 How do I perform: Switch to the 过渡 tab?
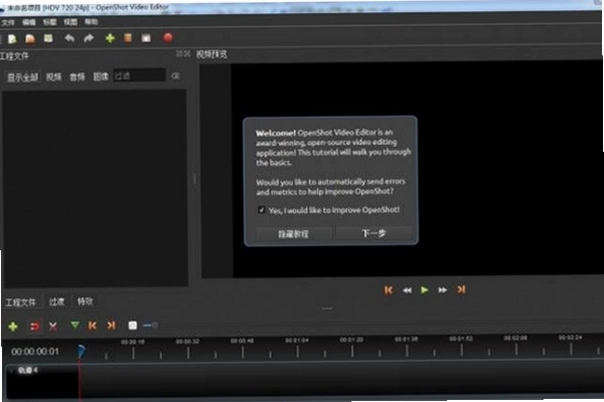57,302
